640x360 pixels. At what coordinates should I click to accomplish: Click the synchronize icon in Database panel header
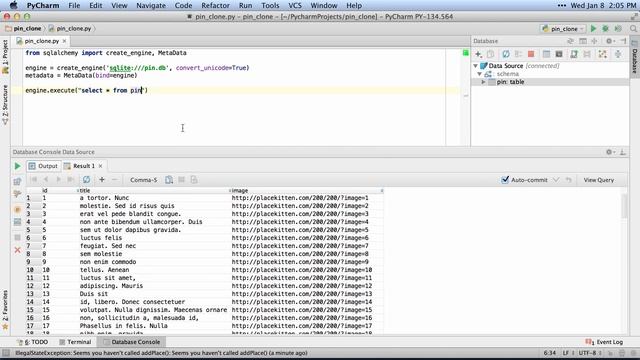coord(570,41)
